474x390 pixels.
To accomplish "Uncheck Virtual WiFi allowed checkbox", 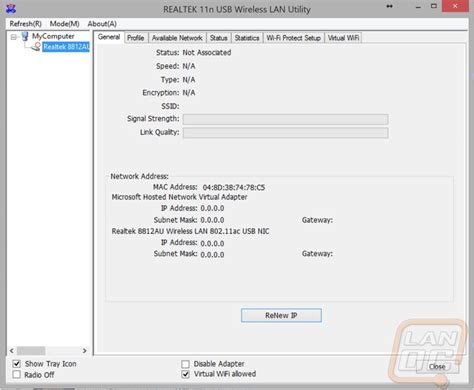I will pyautogui.click(x=185, y=374).
